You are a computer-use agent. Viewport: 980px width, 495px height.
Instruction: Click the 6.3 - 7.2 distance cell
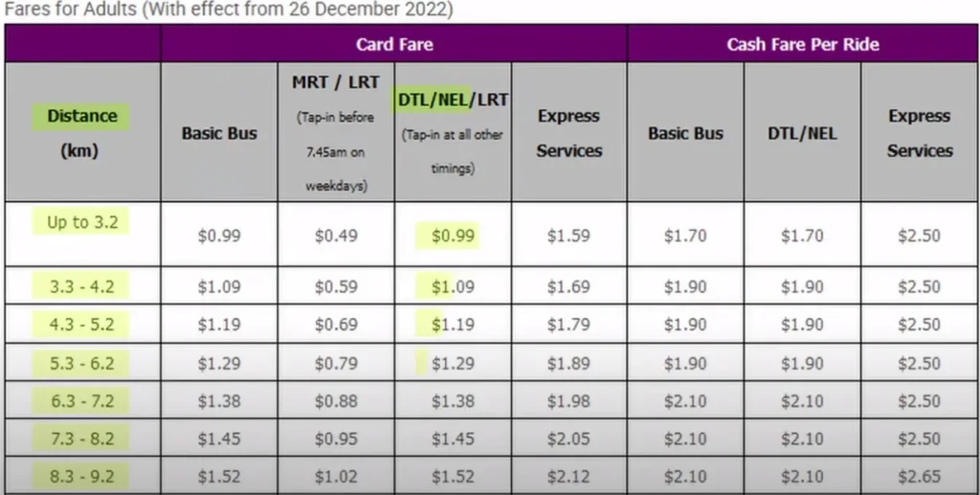(x=81, y=401)
